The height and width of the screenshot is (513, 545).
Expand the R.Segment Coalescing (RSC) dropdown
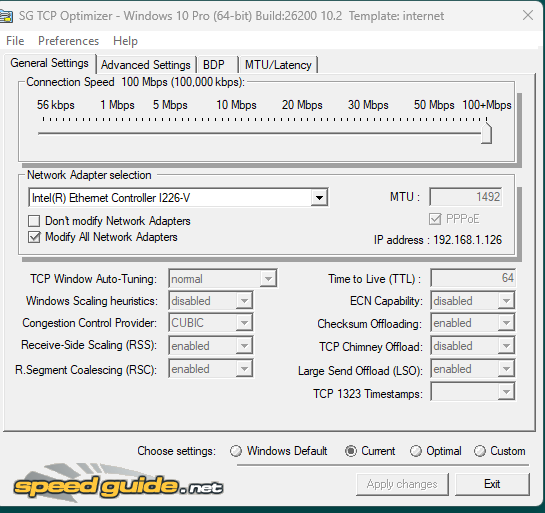[x=244, y=369]
